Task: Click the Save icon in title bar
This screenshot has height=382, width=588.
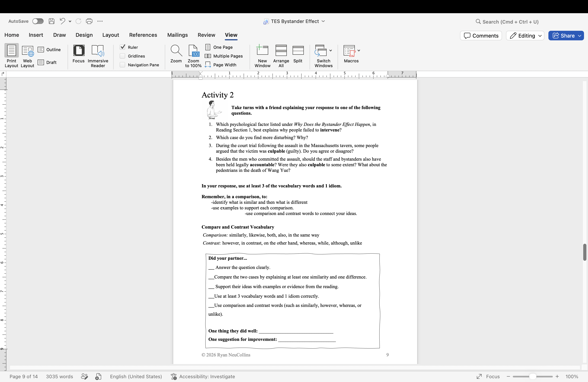Action: pyautogui.click(x=51, y=21)
